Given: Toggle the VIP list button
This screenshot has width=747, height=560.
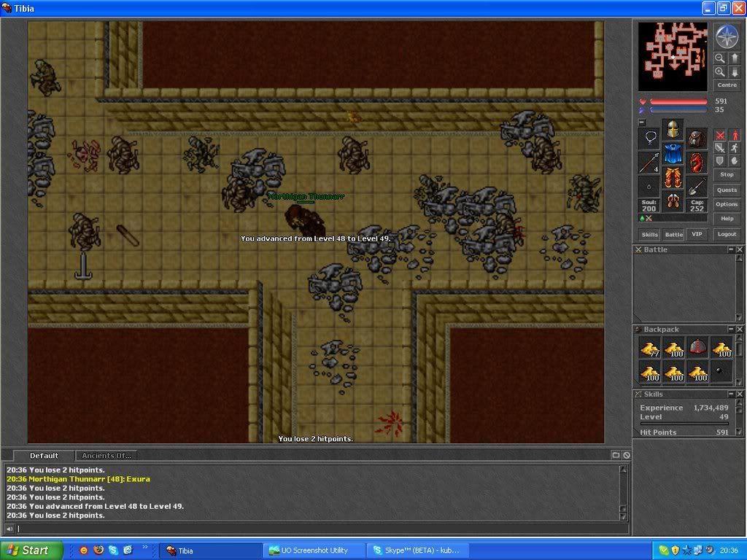Looking at the screenshot, I should tap(697, 234).
